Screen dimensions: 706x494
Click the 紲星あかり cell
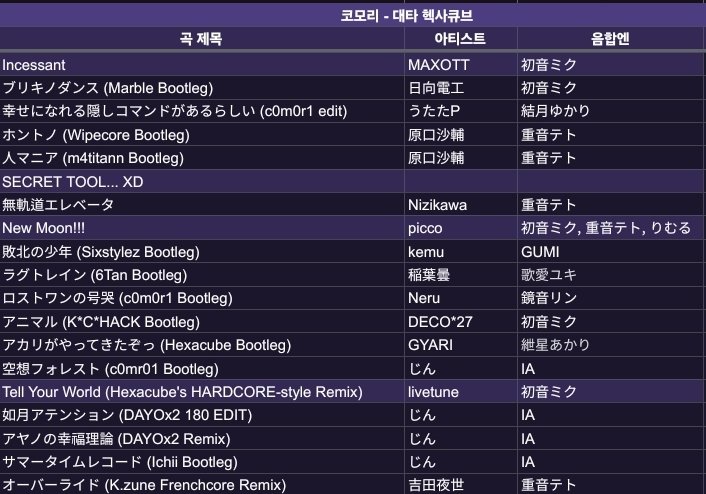coord(610,345)
